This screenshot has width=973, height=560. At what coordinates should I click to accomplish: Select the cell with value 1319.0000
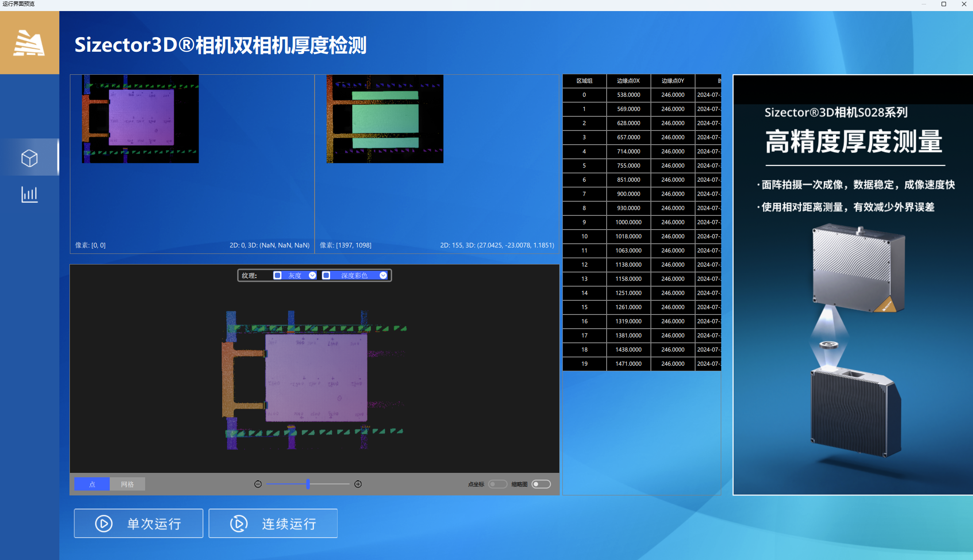click(628, 322)
